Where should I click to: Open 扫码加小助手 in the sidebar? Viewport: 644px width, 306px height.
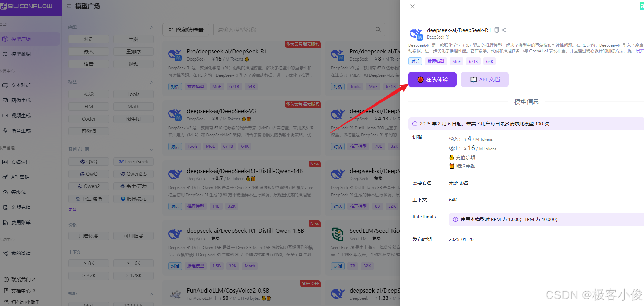coord(22,302)
